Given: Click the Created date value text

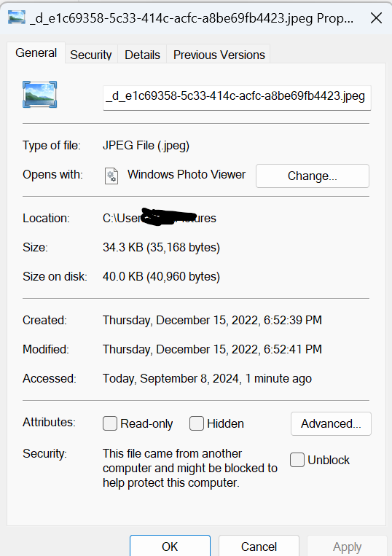Looking at the screenshot, I should pyautogui.click(x=212, y=320).
